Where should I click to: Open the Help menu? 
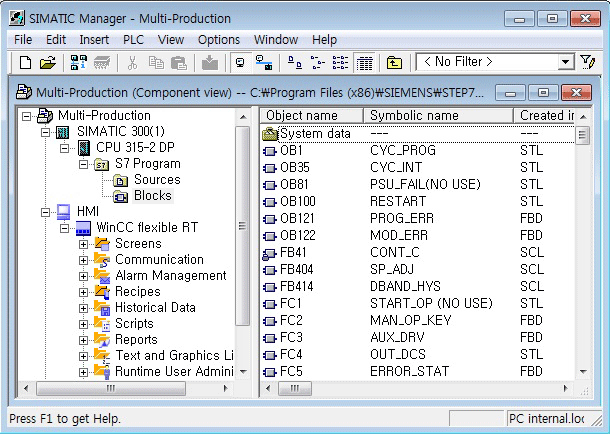(324, 40)
